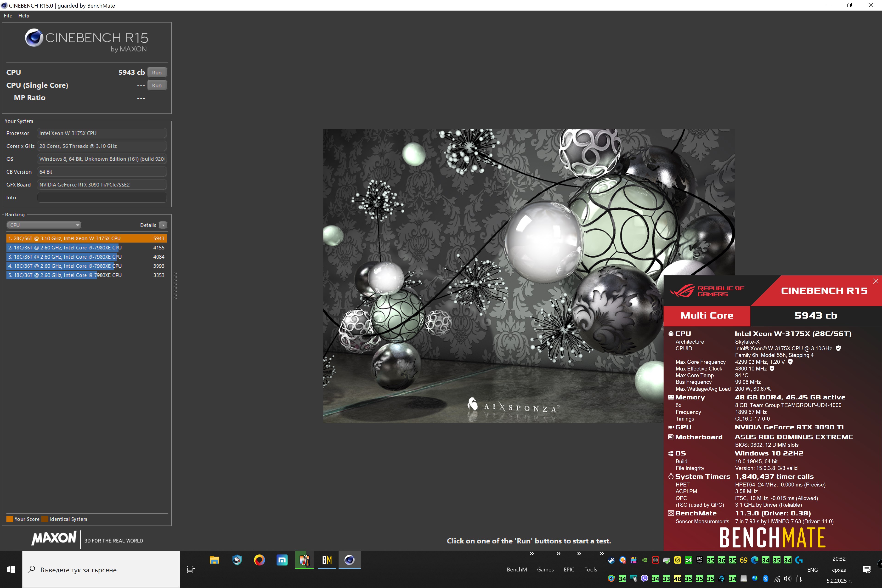Select the i9-7980XE row scoring 4084
The width and height of the screenshot is (882, 588).
(x=86, y=257)
